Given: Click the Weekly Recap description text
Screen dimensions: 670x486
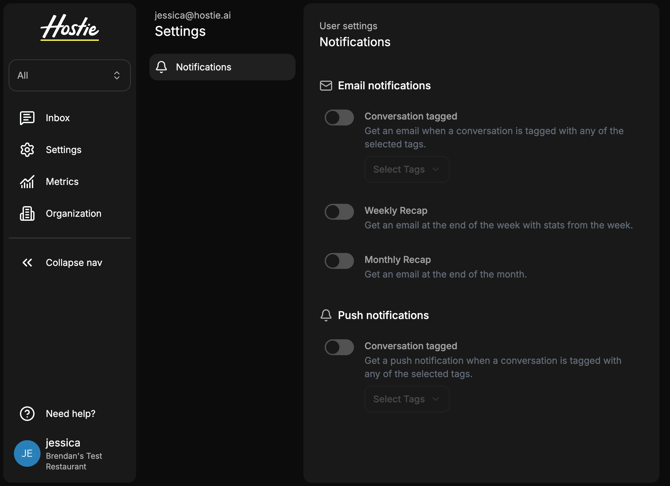Looking at the screenshot, I should click(x=499, y=225).
